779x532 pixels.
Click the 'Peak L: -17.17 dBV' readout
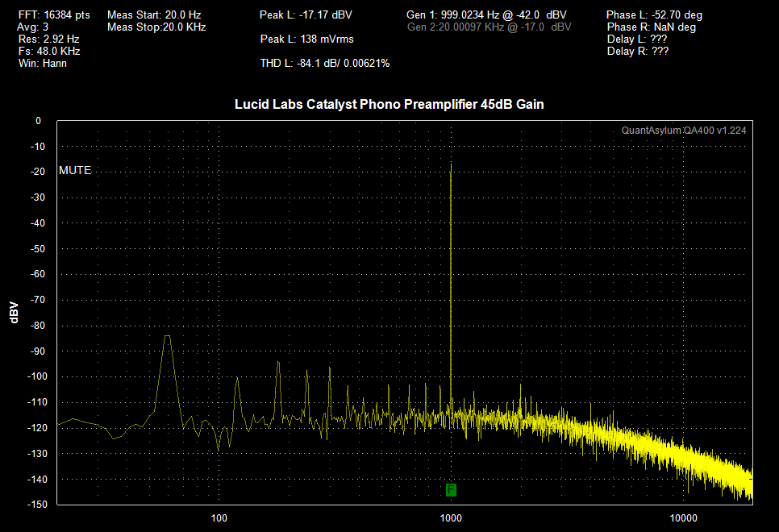[306, 15]
